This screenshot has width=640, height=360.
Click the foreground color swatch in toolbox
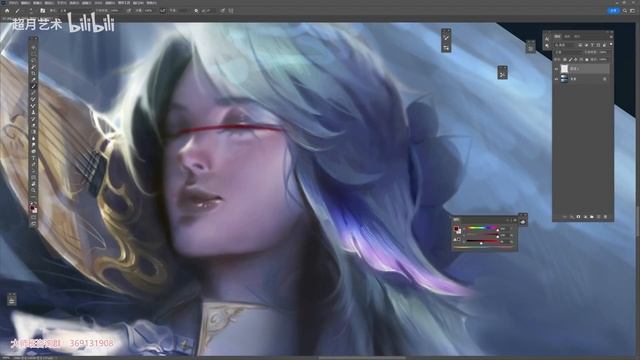point(32,207)
